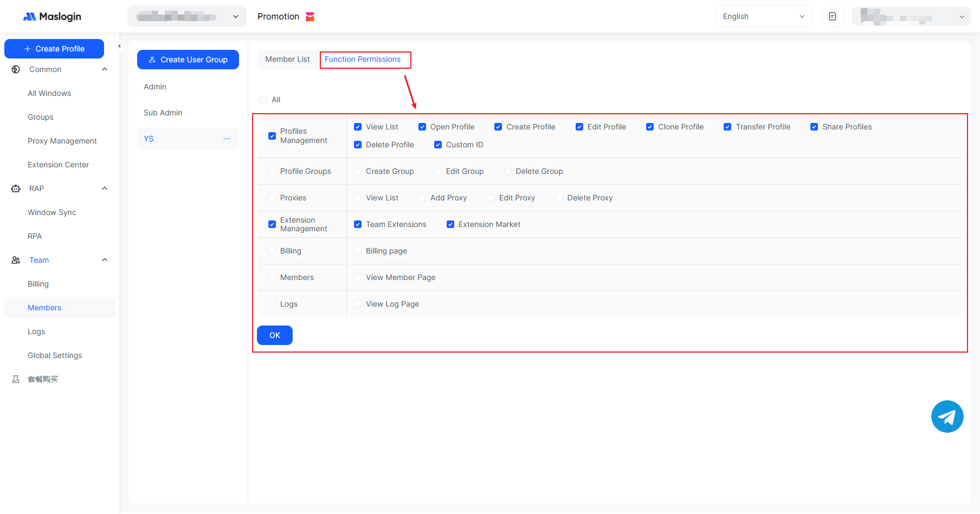Click the Promotion gift icon

310,17
